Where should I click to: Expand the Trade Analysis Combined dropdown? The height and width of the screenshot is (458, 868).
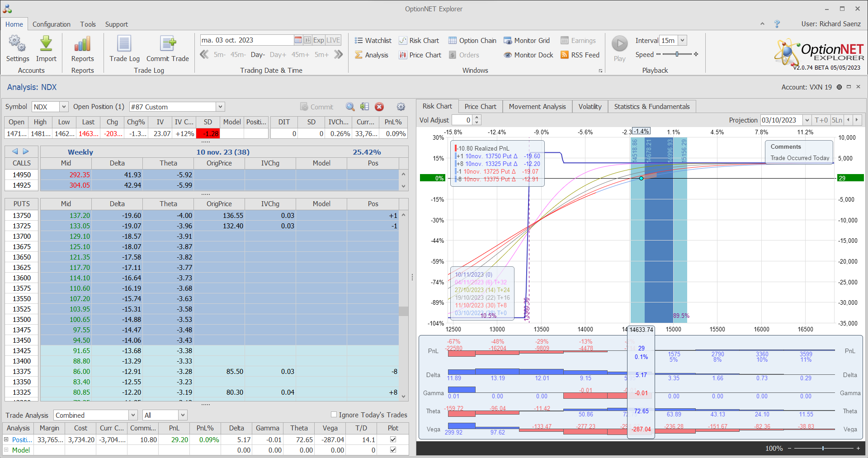(133, 415)
